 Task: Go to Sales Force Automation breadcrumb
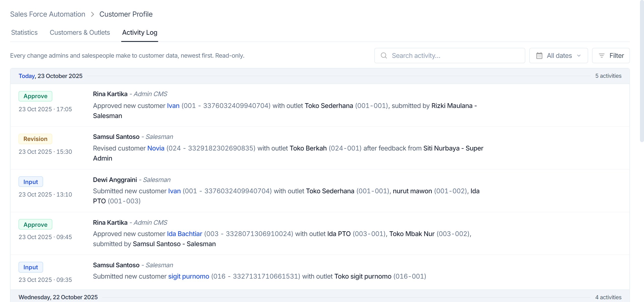(48, 14)
